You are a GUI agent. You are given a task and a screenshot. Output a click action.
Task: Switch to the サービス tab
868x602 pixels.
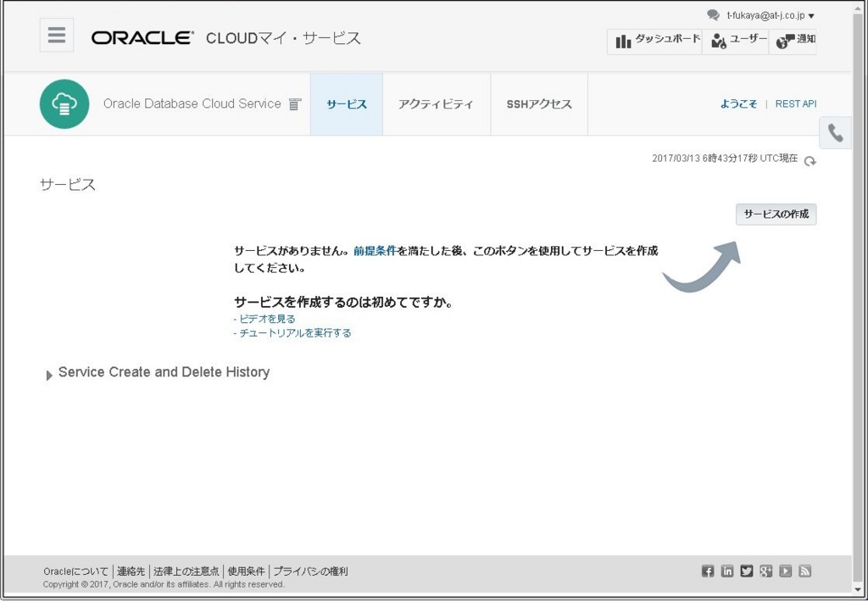coord(347,104)
